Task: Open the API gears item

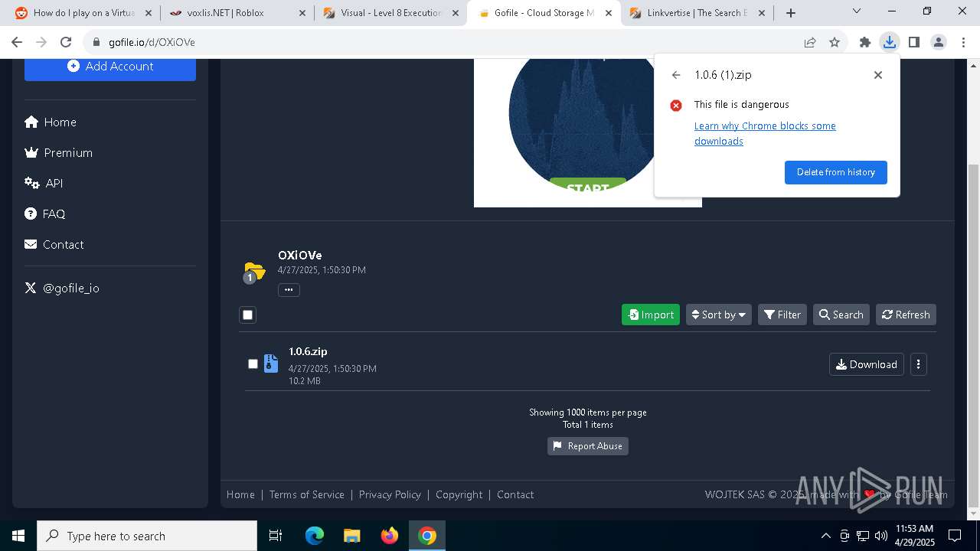Action: (x=44, y=184)
